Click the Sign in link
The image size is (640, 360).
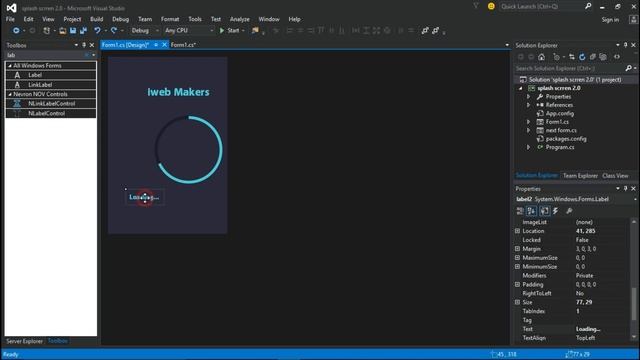(610, 20)
